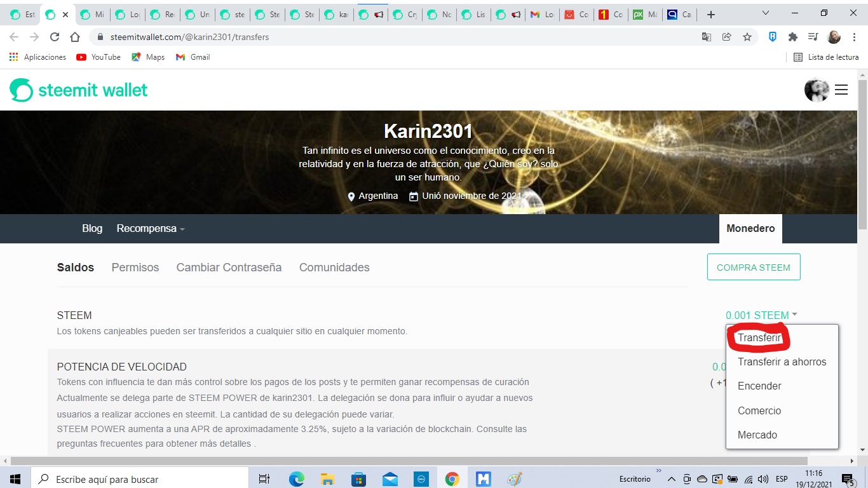Open the taskbar clock showing 11:16

(813, 479)
